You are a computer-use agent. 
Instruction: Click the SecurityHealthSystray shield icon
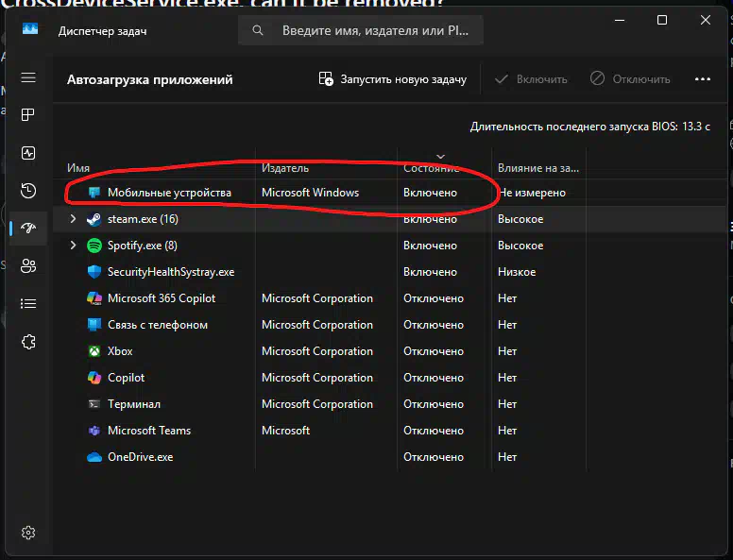pos(94,272)
